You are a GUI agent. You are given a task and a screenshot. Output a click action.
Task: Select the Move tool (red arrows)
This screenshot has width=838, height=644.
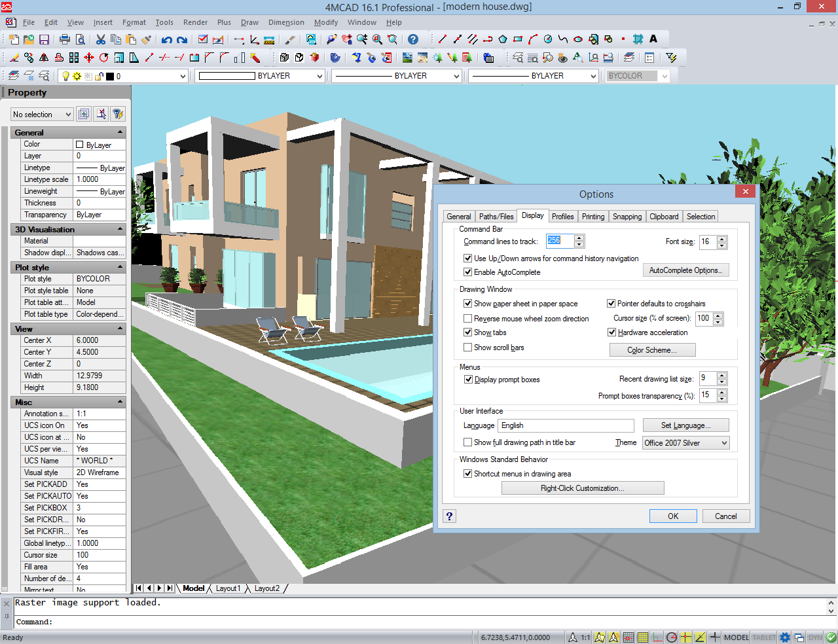89,58
